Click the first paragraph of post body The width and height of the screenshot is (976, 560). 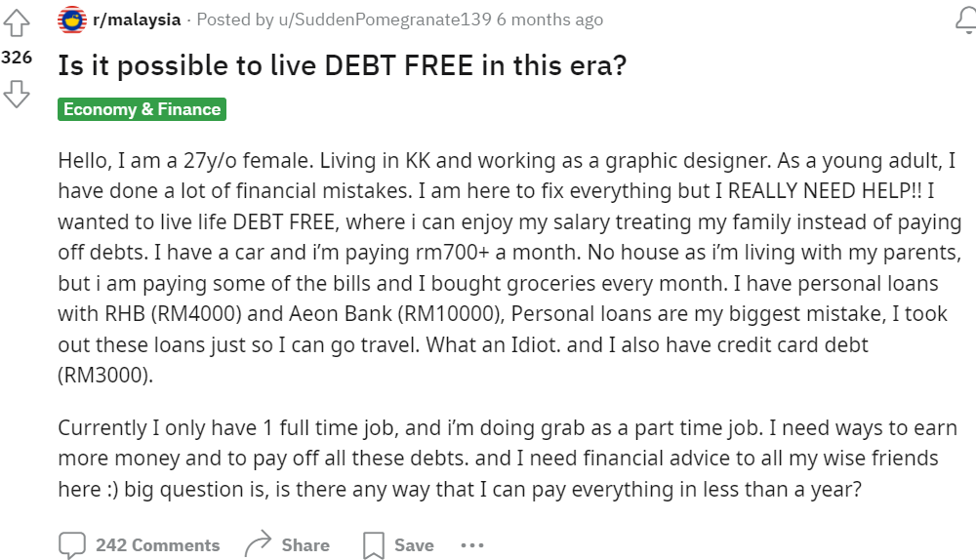click(509, 267)
